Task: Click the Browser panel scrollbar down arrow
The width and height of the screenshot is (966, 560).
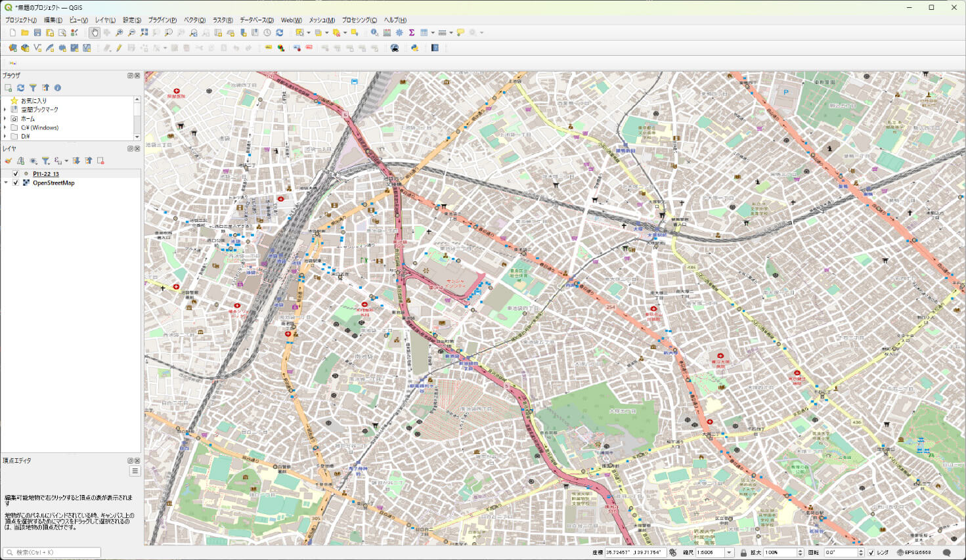Action: point(137,137)
